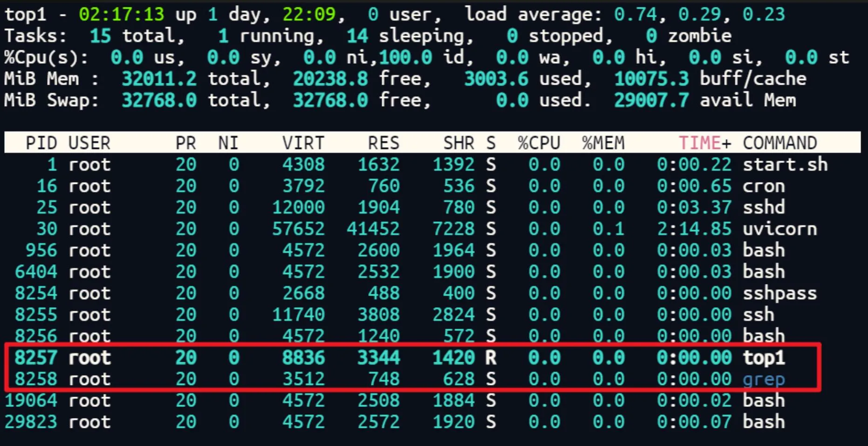868x446 pixels.
Task: Click the RES column header
Action: click(x=383, y=143)
